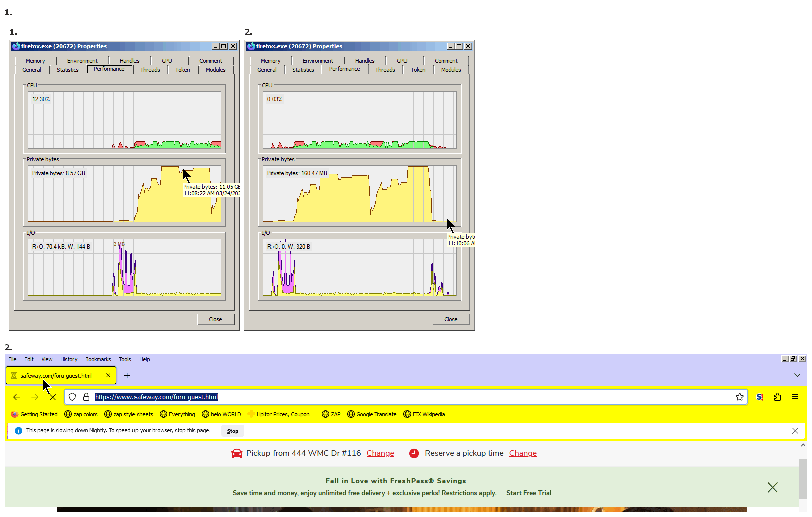Select GPU tab in second Properties window

coord(402,61)
